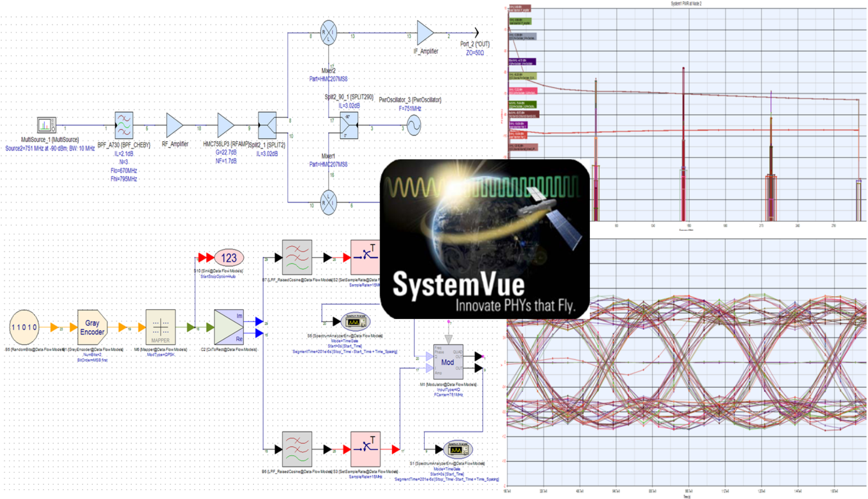This screenshot has width=868, height=499.
Task: Click the 11010 RandomBits source block
Action: [24, 327]
